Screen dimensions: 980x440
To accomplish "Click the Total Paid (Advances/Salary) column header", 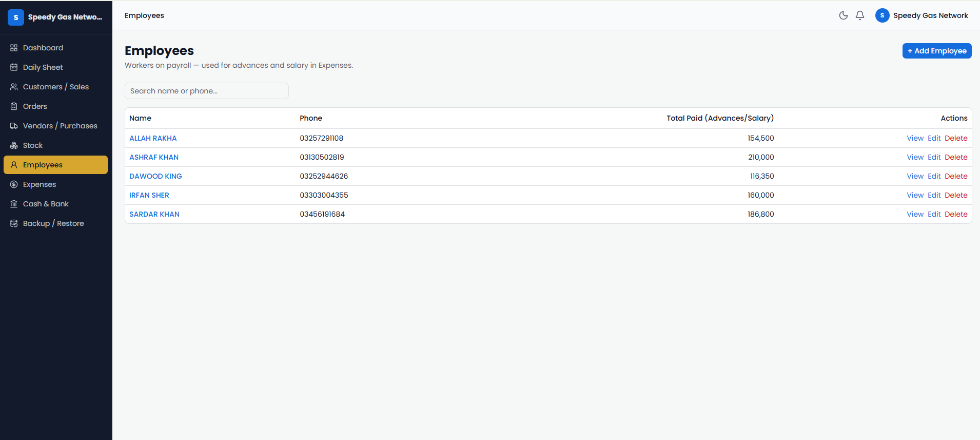I will (x=720, y=118).
